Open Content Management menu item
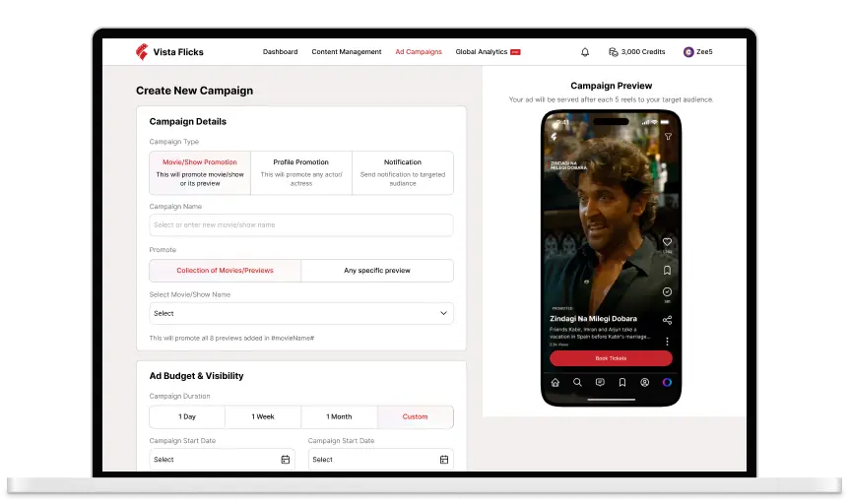The width and height of the screenshot is (849, 504). point(347,52)
